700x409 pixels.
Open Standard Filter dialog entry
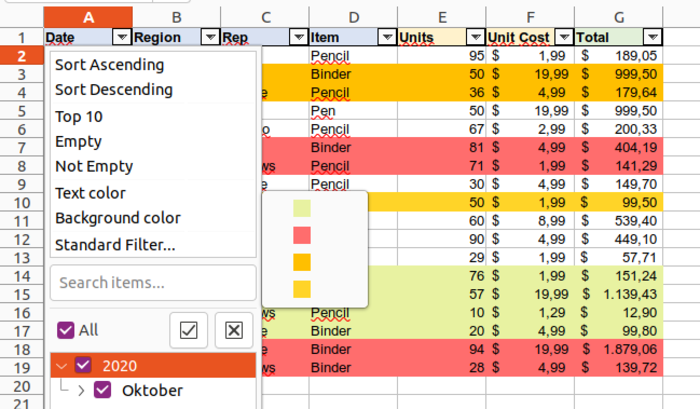115,244
